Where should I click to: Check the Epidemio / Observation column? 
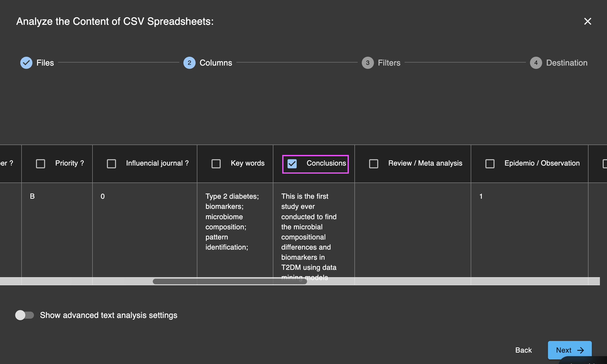click(x=490, y=164)
